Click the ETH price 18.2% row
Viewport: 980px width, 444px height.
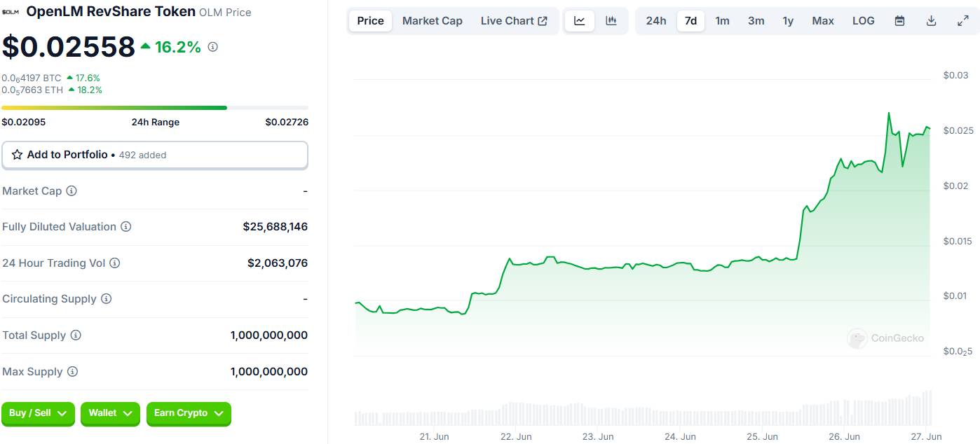tap(52, 90)
